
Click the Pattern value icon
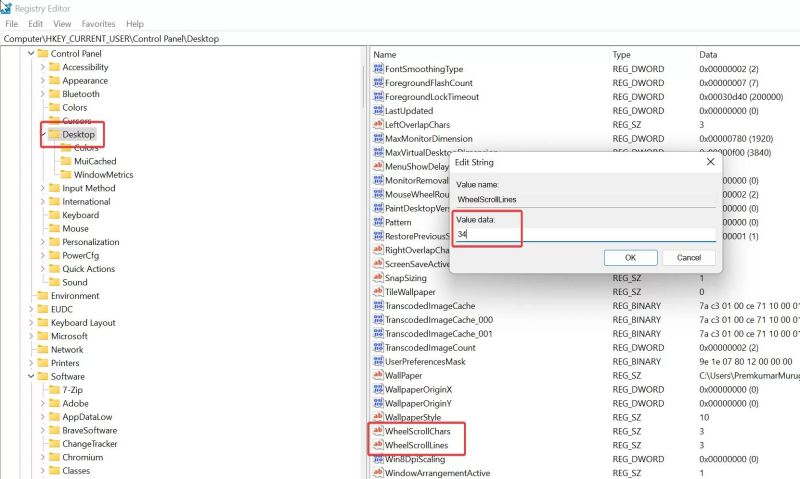pos(378,222)
